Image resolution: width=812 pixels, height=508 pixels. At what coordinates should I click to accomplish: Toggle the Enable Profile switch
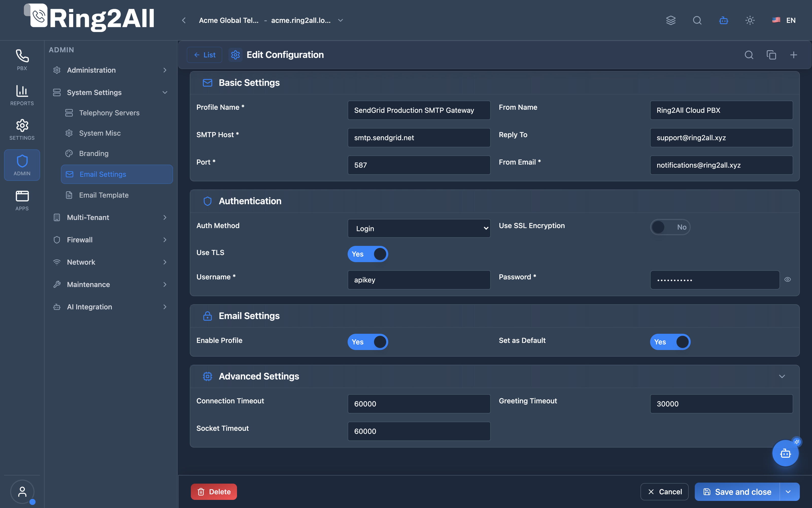368,342
